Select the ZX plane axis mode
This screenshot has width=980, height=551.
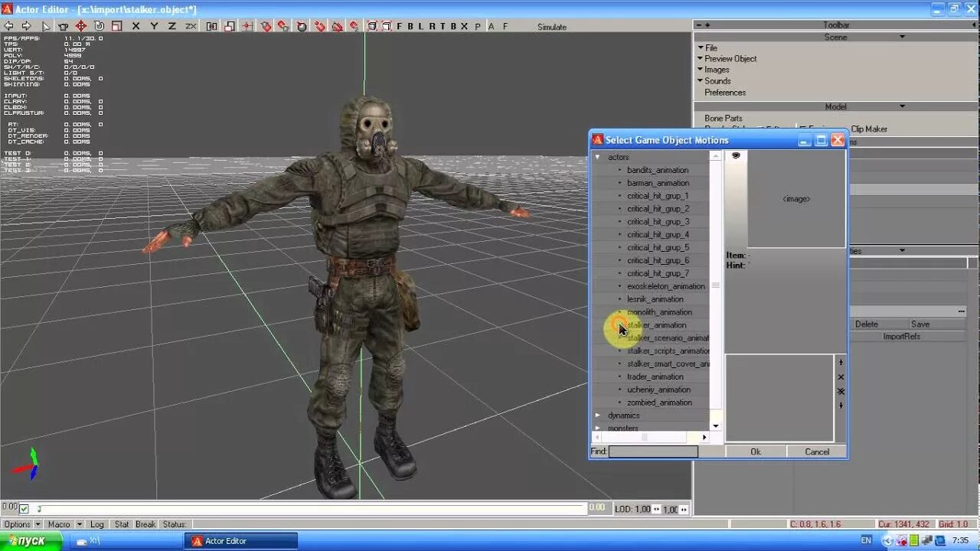191,26
